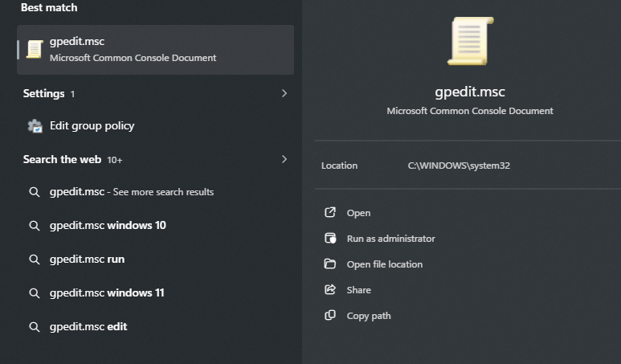
Task: Click Open in the preview pane
Action: pos(358,213)
